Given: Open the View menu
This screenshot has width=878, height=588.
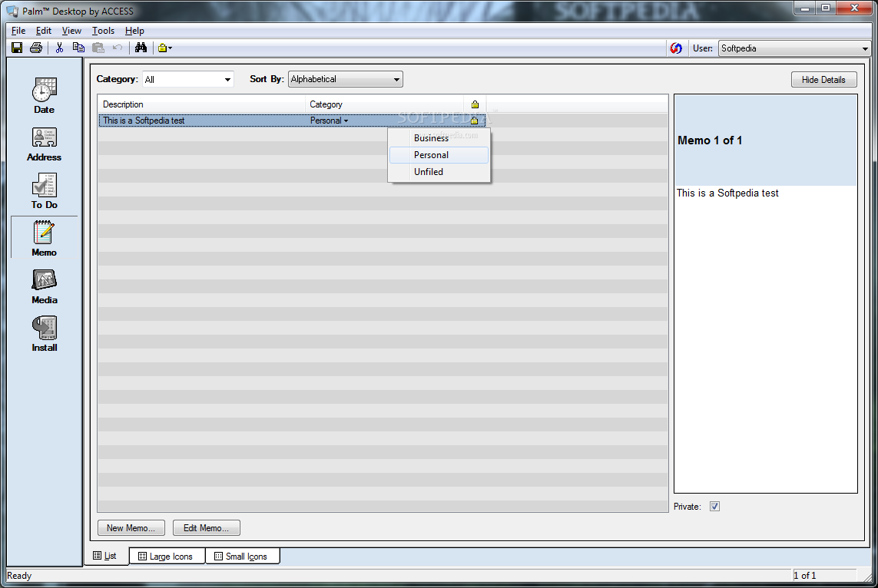Looking at the screenshot, I should 71,31.
